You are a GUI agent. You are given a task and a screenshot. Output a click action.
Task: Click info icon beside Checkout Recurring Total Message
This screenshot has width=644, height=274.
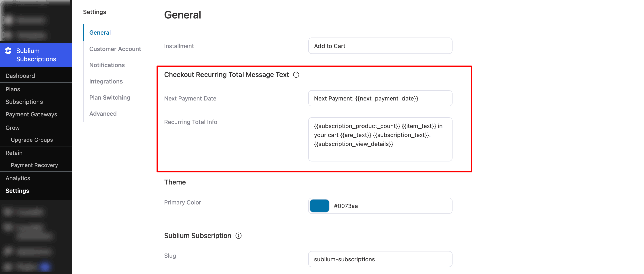[296, 75]
